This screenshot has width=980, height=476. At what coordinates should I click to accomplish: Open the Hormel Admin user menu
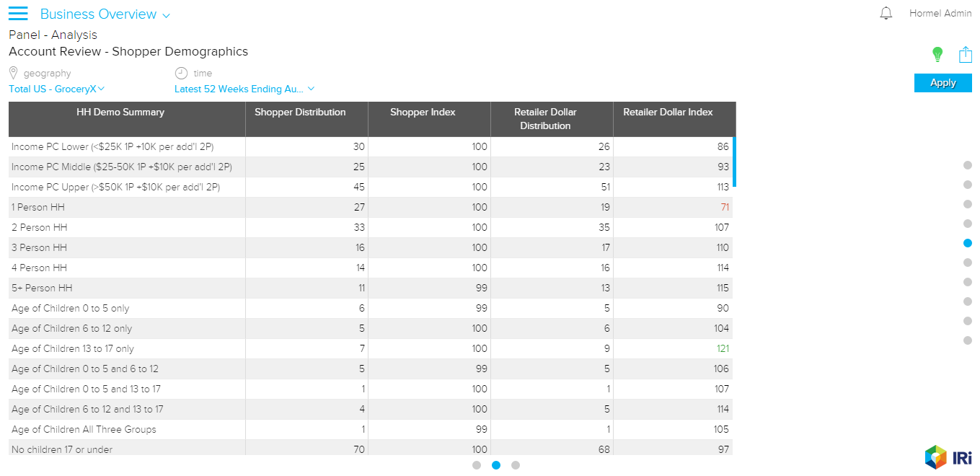pyautogui.click(x=940, y=14)
